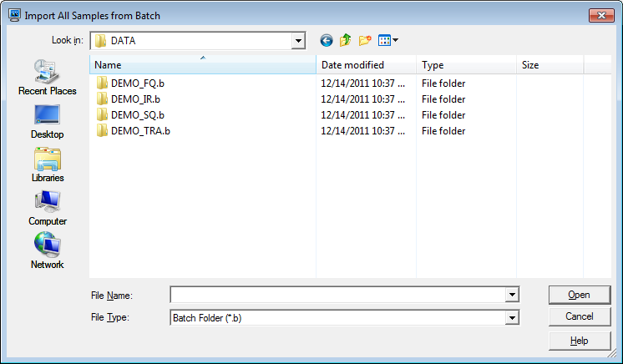Close the Import All Samples window
This screenshot has width=623, height=364.
(601, 16)
